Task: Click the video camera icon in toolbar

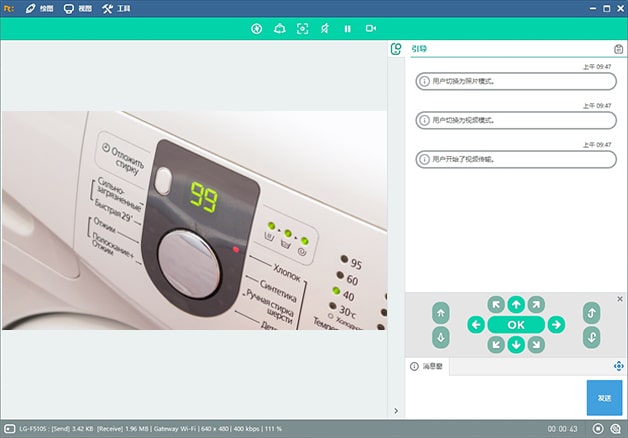Action: coord(370,28)
